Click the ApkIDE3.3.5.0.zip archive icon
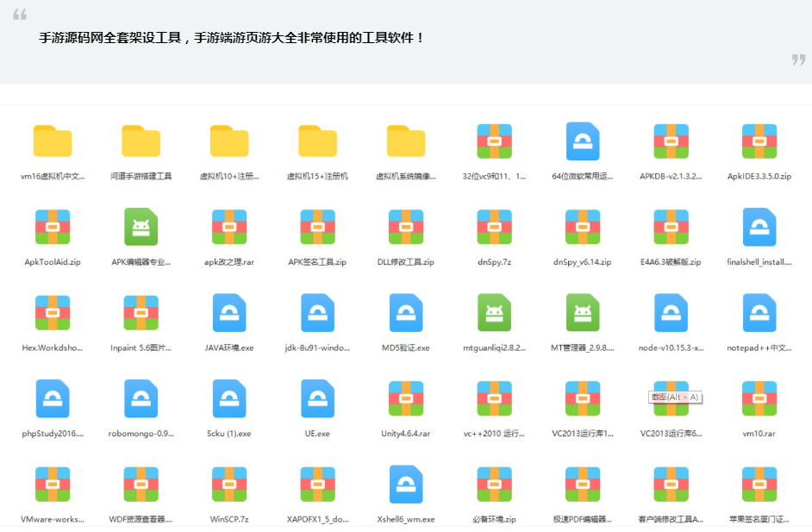Image resolution: width=812 pixels, height=532 pixels. tap(759, 141)
